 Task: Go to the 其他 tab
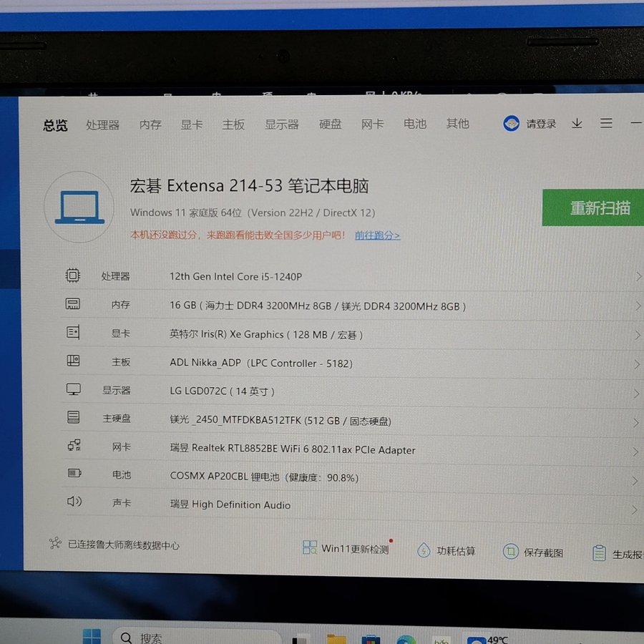[x=457, y=123]
